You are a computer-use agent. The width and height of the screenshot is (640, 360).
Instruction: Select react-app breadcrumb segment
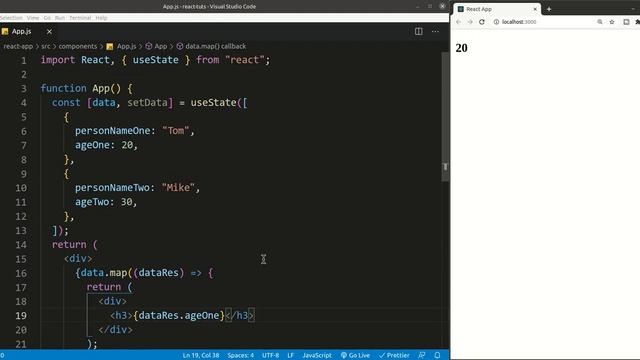click(x=18, y=47)
